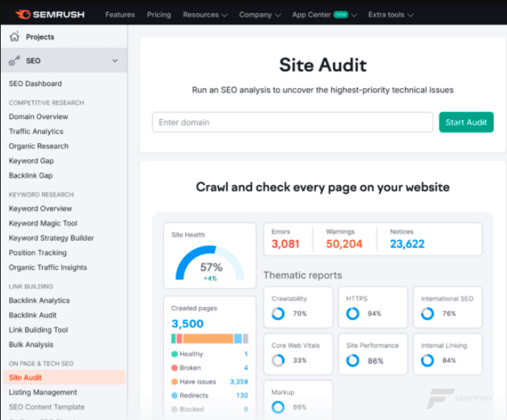Open Link Building Tool

(x=38, y=330)
